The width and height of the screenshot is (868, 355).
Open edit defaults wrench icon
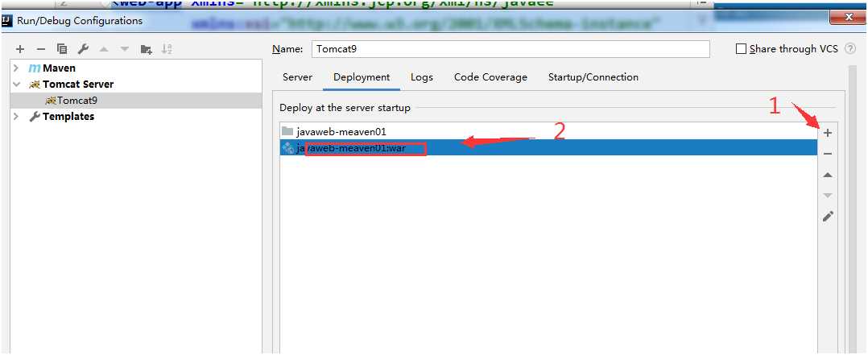(x=83, y=49)
